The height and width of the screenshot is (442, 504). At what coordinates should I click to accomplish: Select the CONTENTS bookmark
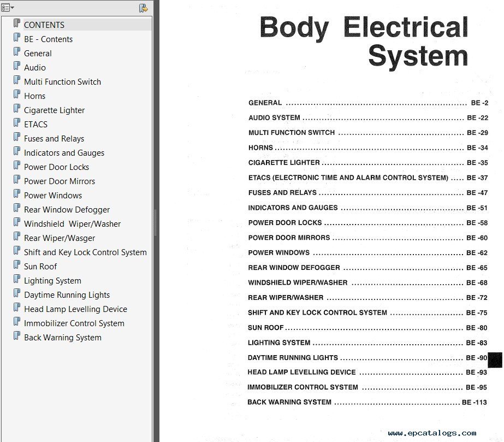[44, 25]
